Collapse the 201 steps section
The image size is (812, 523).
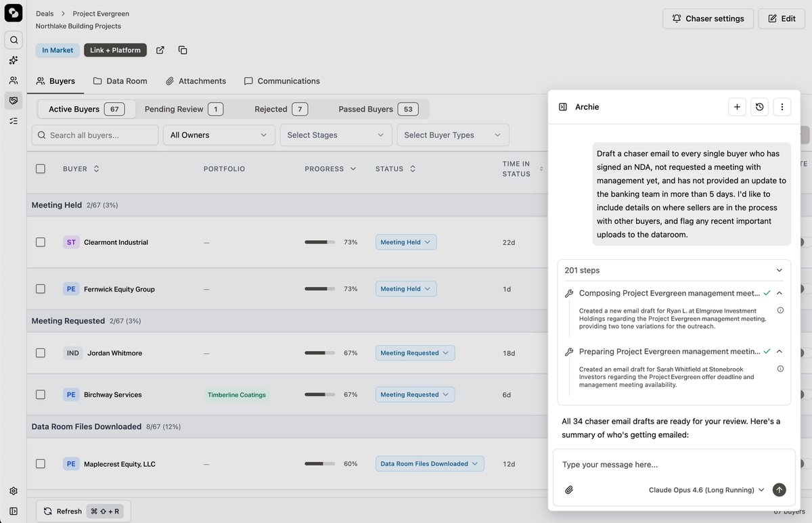[x=779, y=270]
